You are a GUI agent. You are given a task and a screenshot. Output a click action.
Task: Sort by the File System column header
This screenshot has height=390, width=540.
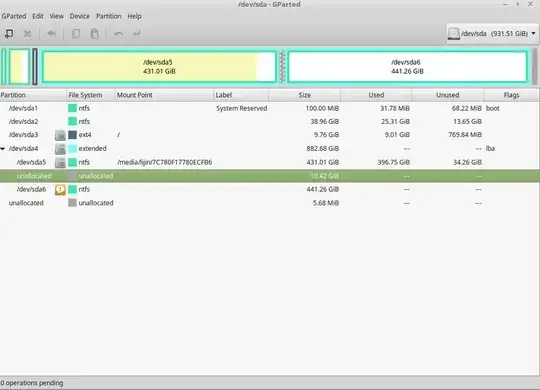coord(91,95)
